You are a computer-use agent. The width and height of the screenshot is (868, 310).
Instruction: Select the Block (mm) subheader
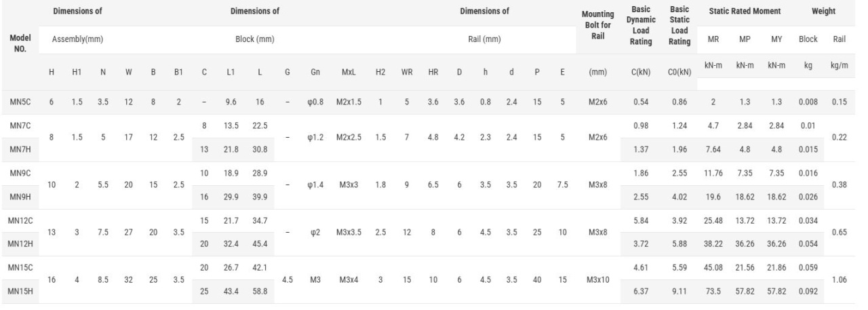254,39
